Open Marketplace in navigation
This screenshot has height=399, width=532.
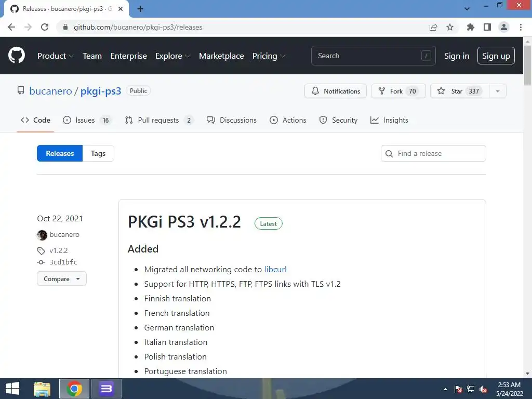pos(221,56)
